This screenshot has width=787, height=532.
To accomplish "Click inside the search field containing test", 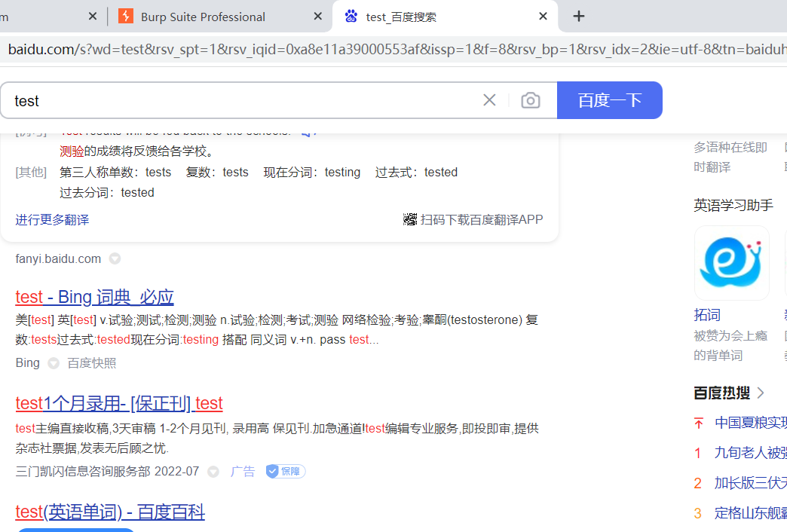I will [x=241, y=100].
